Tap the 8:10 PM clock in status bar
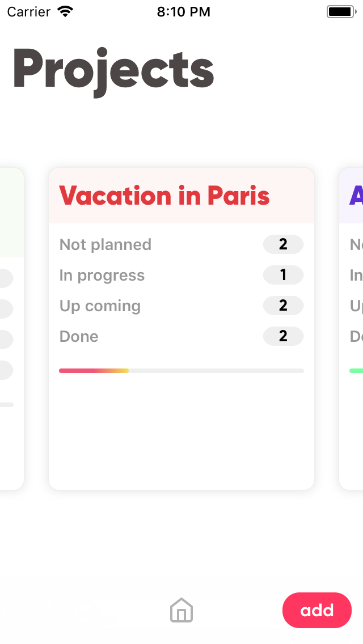Image resolution: width=363 pixels, height=644 pixels. coord(183,11)
